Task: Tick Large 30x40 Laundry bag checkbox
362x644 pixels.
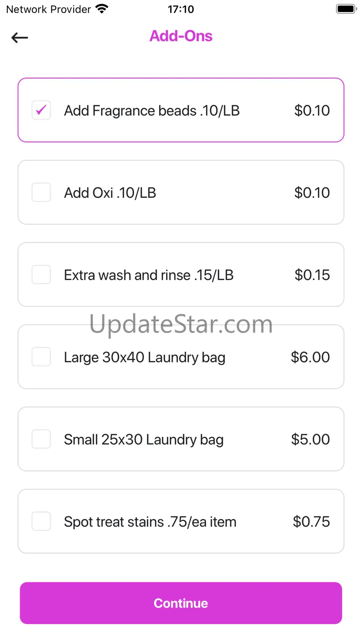Action: pos(41,357)
